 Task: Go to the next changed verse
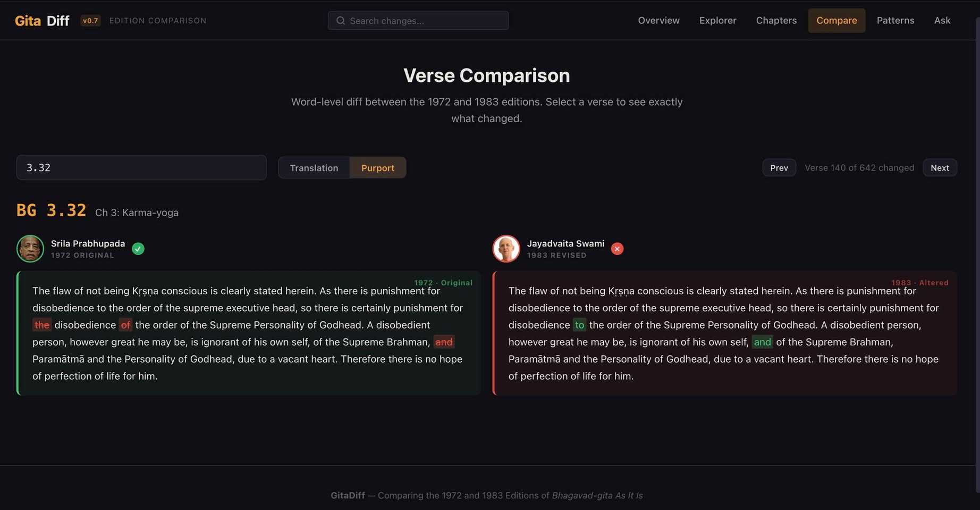(x=940, y=168)
